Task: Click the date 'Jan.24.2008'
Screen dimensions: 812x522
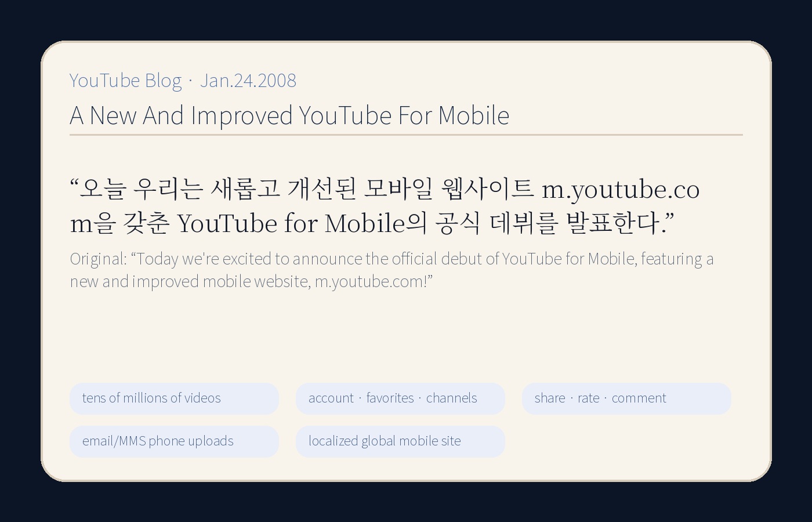Action: pos(248,80)
